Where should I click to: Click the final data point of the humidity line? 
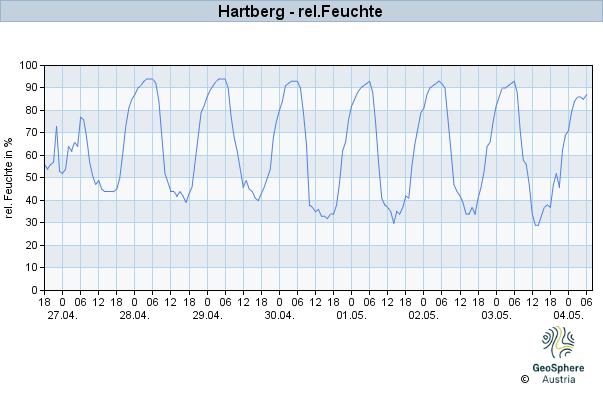586,95
